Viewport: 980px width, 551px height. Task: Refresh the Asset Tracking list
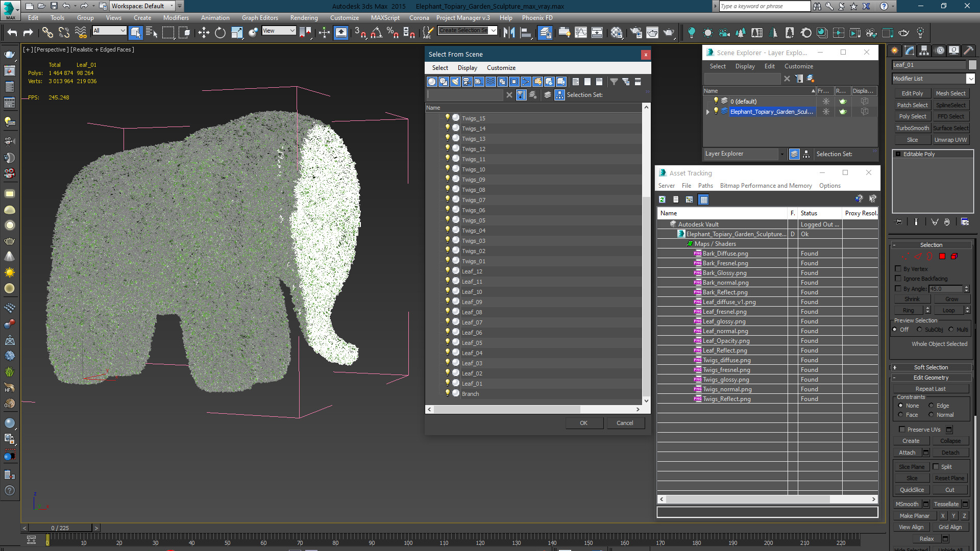[662, 199]
